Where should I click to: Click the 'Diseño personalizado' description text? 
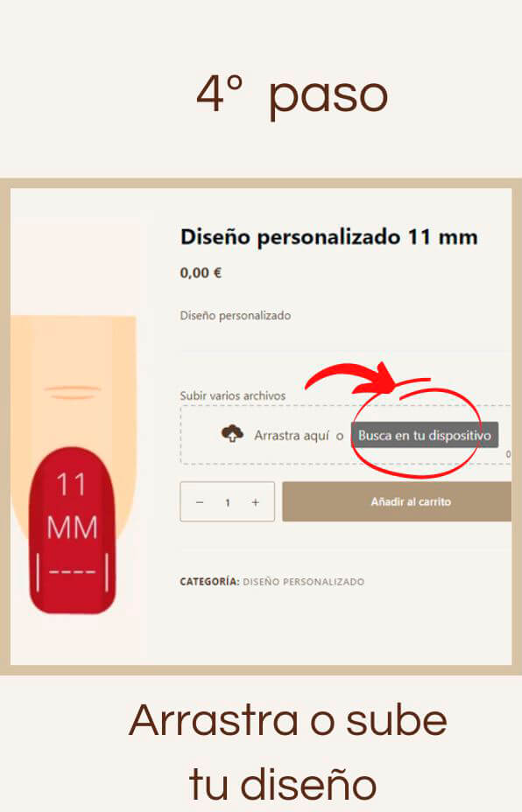(236, 315)
